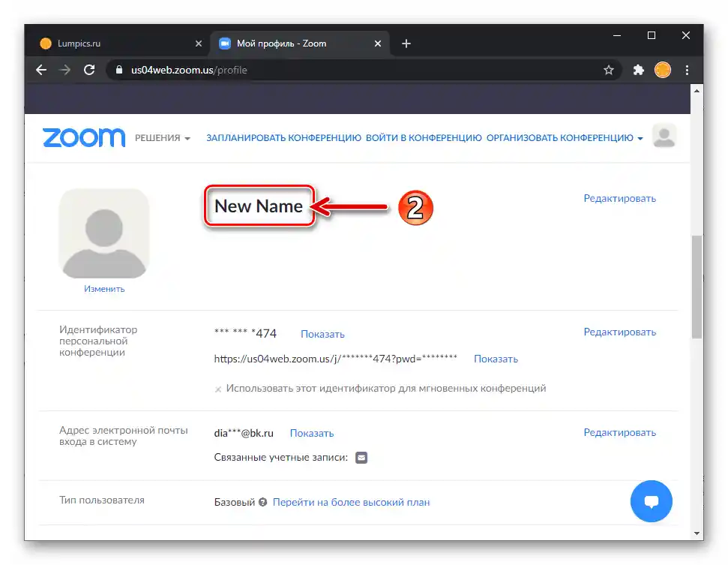Click ВОЙТИ В КОНФЕРЕНЦИЮ

point(424,138)
